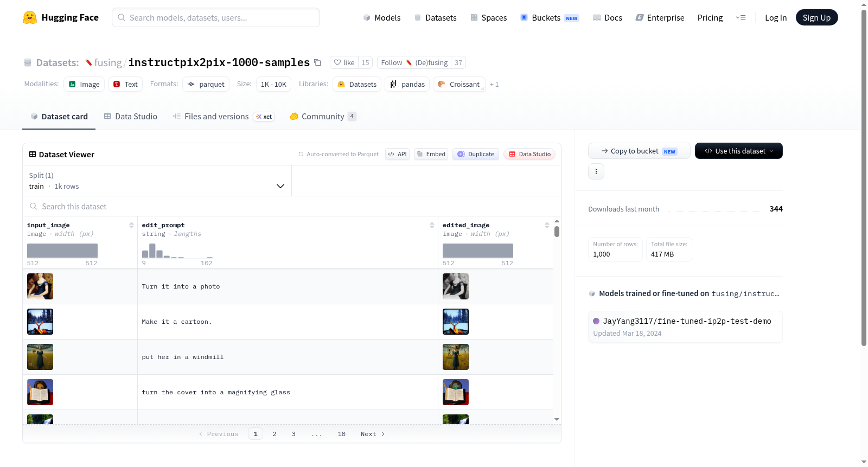The width and height of the screenshot is (868, 467).
Task: Focus the Search models, datasets, users field
Action: (216, 17)
